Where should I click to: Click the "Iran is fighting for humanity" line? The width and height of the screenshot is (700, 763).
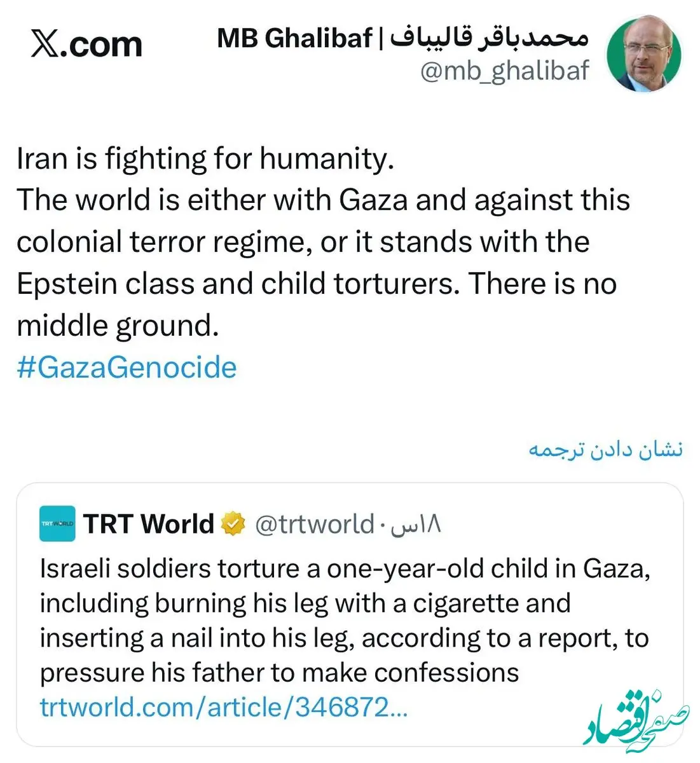click(x=205, y=158)
